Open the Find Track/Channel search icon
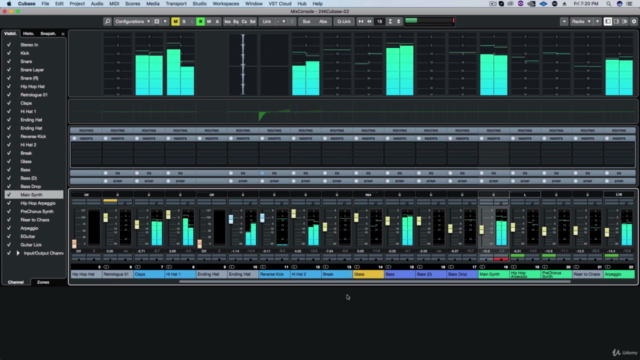 [x=107, y=22]
